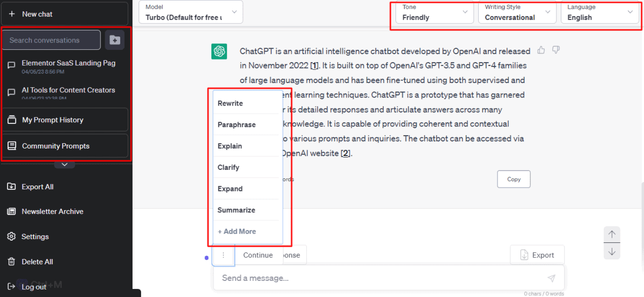Screen dimensions: 644x297
Task: Open the Model dropdown
Action: coord(191,12)
